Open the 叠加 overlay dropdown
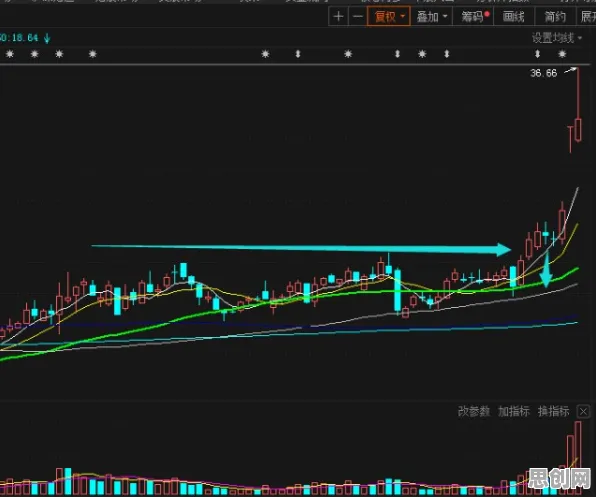 (x=432, y=17)
